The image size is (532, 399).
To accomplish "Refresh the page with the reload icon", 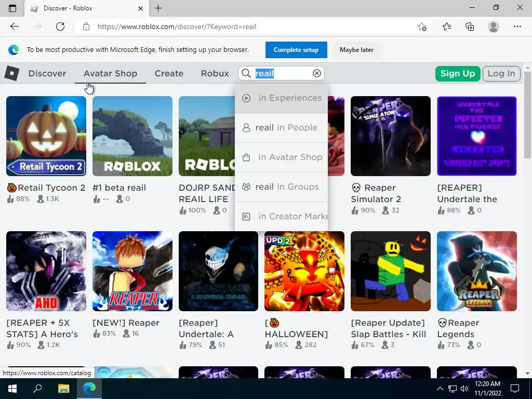I will coord(60,26).
